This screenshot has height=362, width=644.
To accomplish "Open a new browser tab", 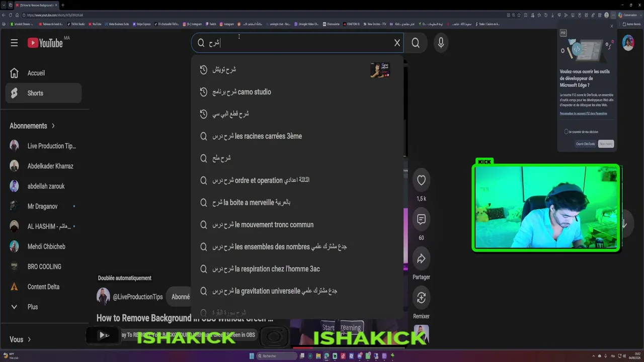I will point(62,5).
